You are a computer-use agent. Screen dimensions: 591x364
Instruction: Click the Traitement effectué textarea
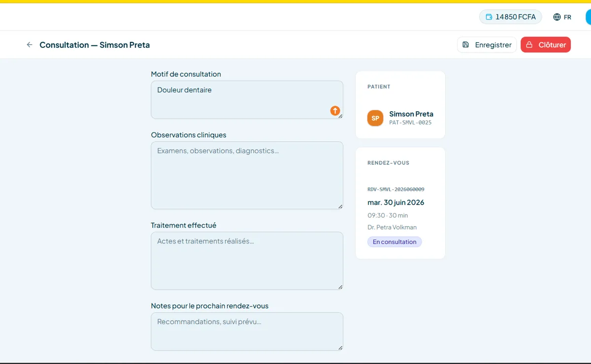(247, 261)
